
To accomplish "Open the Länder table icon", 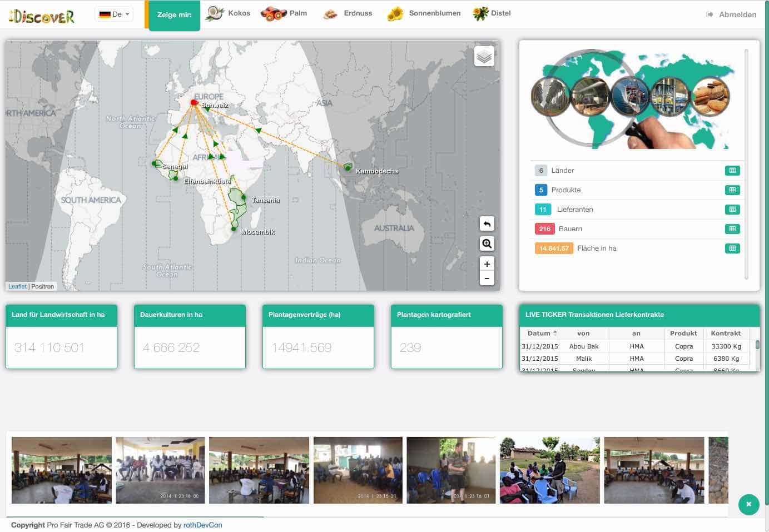I will 732,171.
